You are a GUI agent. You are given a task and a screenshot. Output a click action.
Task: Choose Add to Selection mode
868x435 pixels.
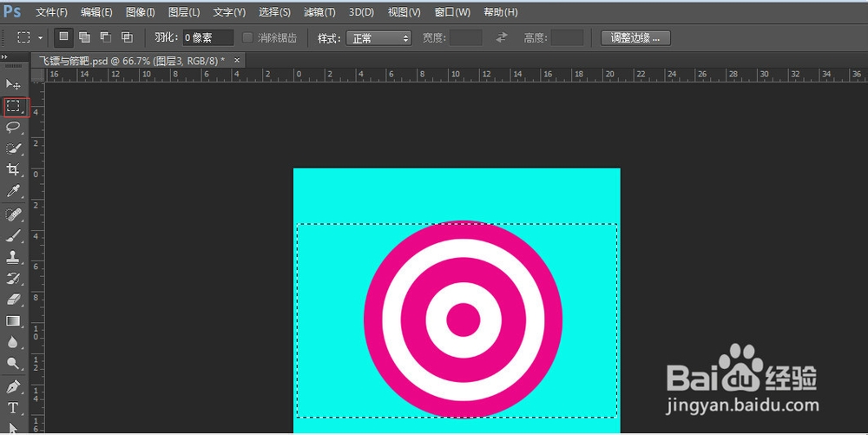click(85, 37)
